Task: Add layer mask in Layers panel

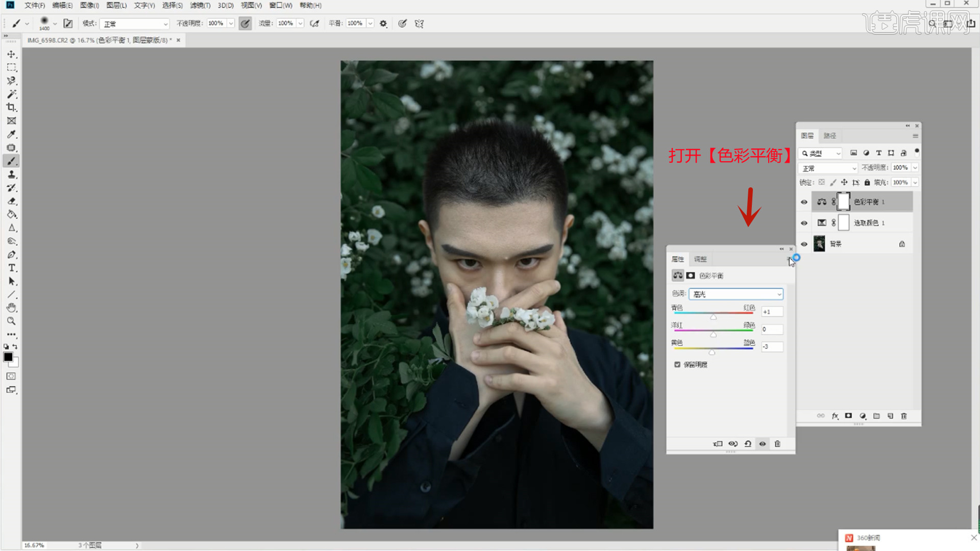Action: coord(848,416)
